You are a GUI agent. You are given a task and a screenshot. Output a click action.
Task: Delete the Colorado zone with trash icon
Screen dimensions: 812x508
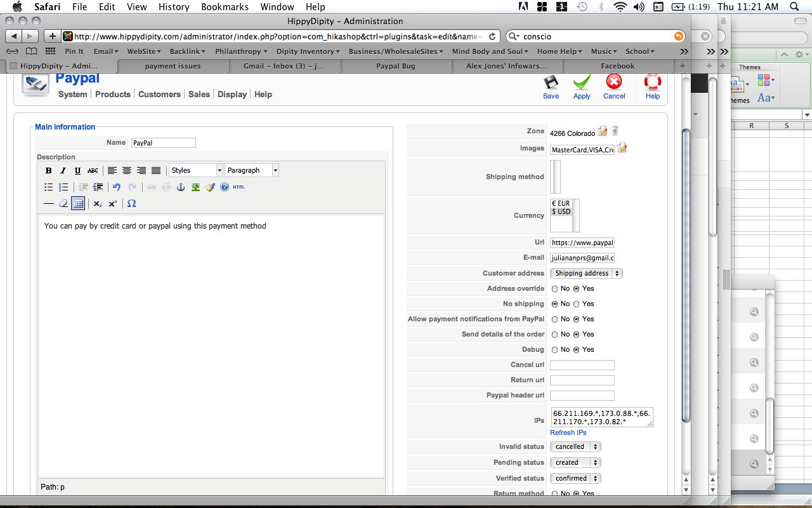(x=615, y=131)
